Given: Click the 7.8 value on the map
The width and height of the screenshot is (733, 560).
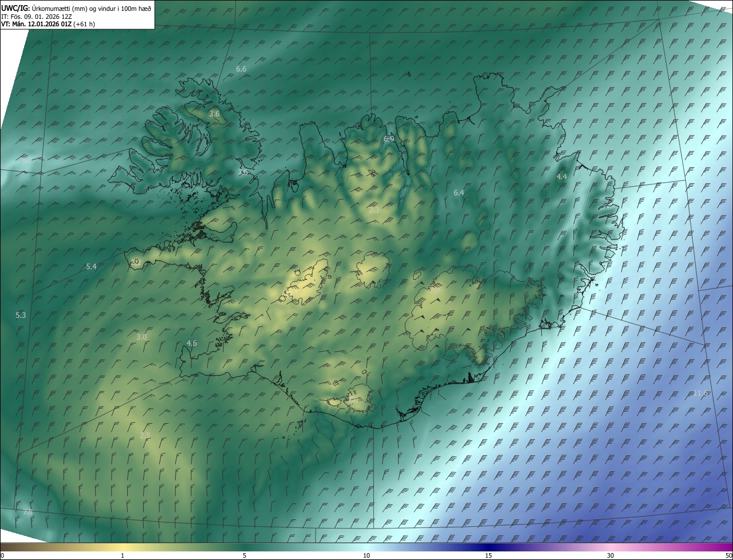Looking at the screenshot, I should click(27, 511).
